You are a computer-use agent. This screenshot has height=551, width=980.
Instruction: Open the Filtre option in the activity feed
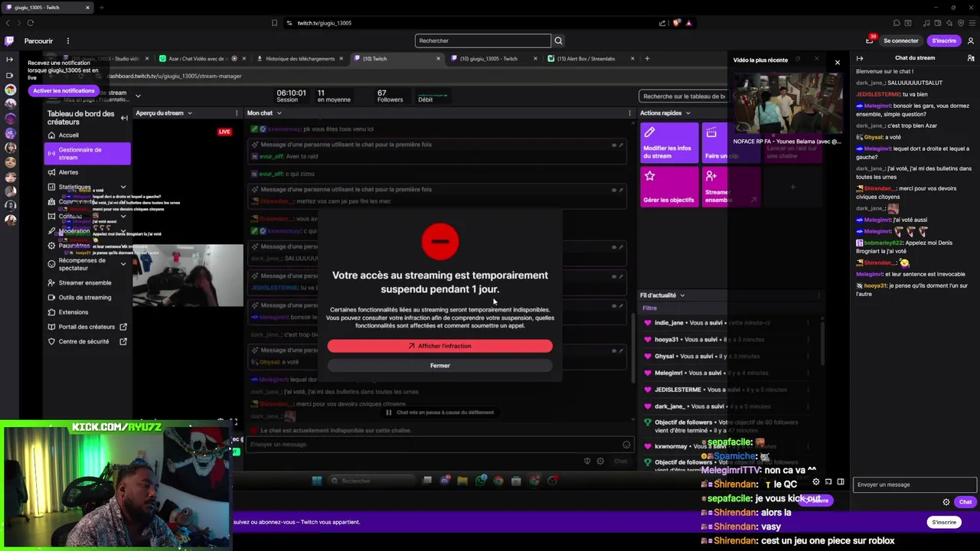pos(649,308)
